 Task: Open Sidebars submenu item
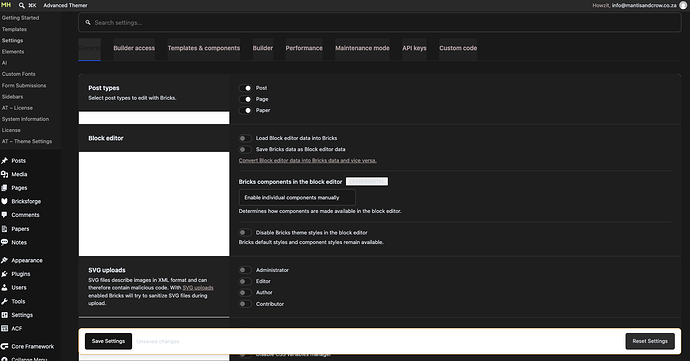(12, 97)
